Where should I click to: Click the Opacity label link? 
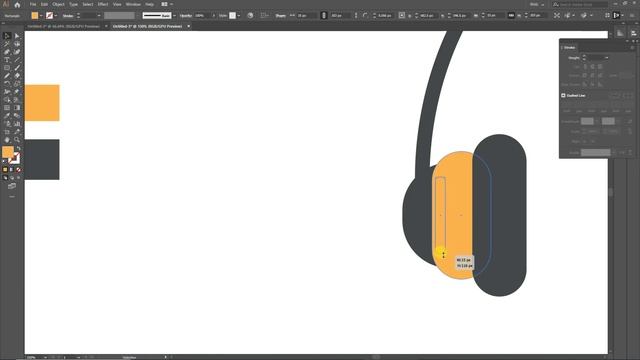[x=186, y=16]
